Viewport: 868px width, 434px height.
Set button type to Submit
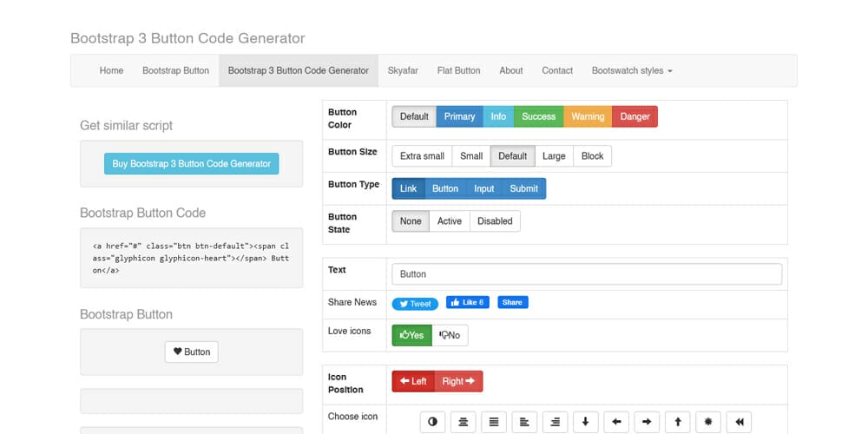coord(523,188)
